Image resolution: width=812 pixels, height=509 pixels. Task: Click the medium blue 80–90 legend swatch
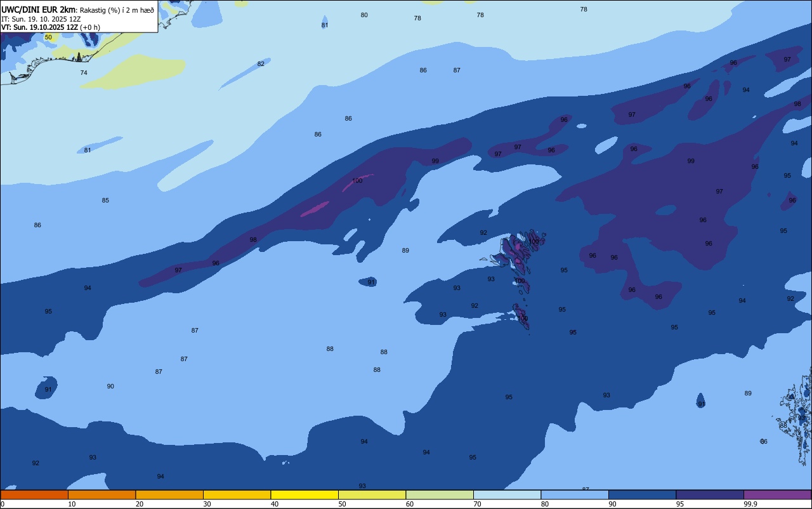coord(575,494)
